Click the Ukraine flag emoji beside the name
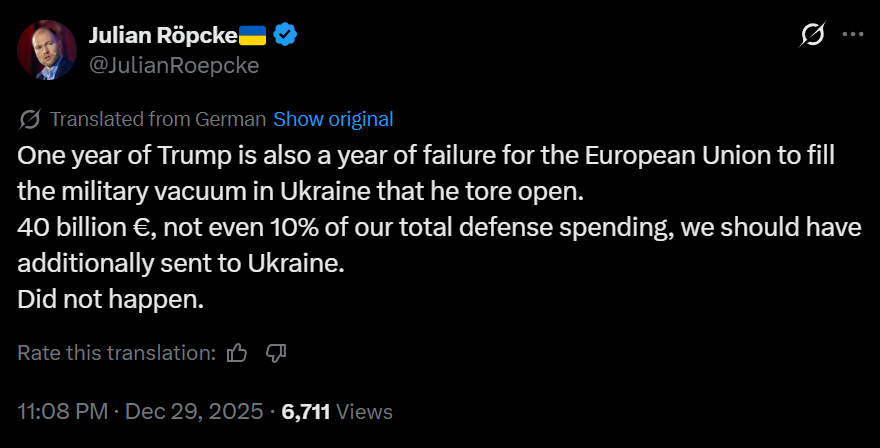This screenshot has width=880, height=448. (x=253, y=35)
